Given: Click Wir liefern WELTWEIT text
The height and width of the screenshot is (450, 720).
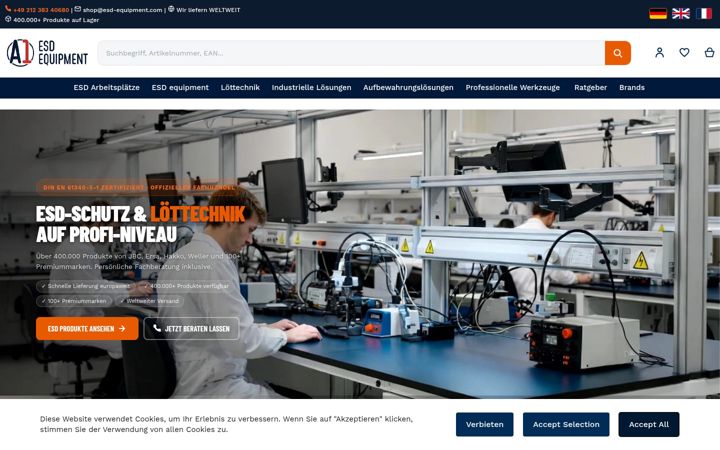Looking at the screenshot, I should [x=208, y=10].
